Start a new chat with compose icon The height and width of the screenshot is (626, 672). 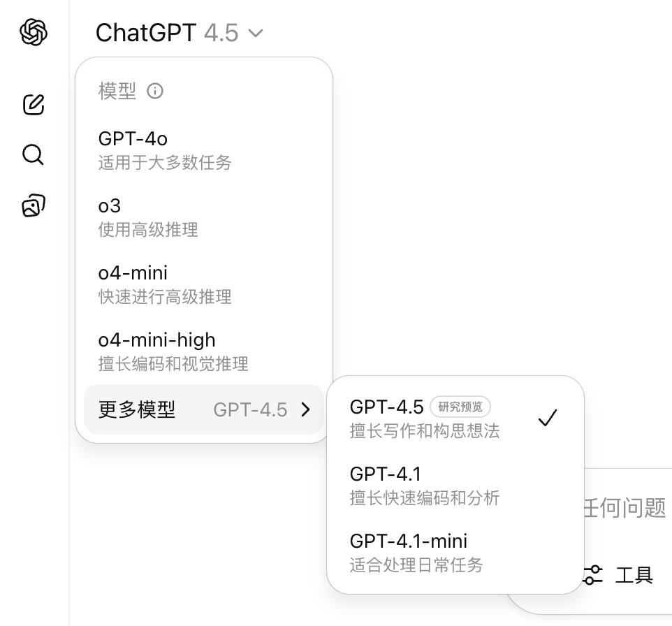pos(34,104)
